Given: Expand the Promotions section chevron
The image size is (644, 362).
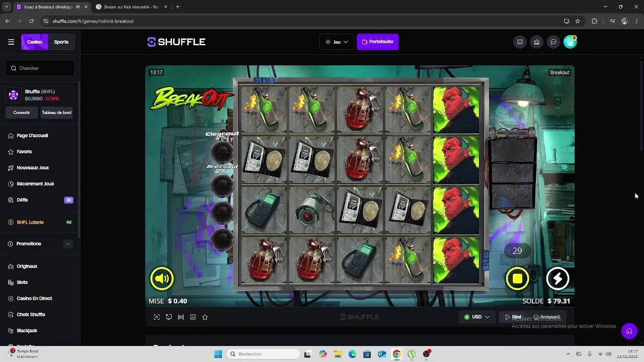Looking at the screenshot, I should (x=68, y=244).
